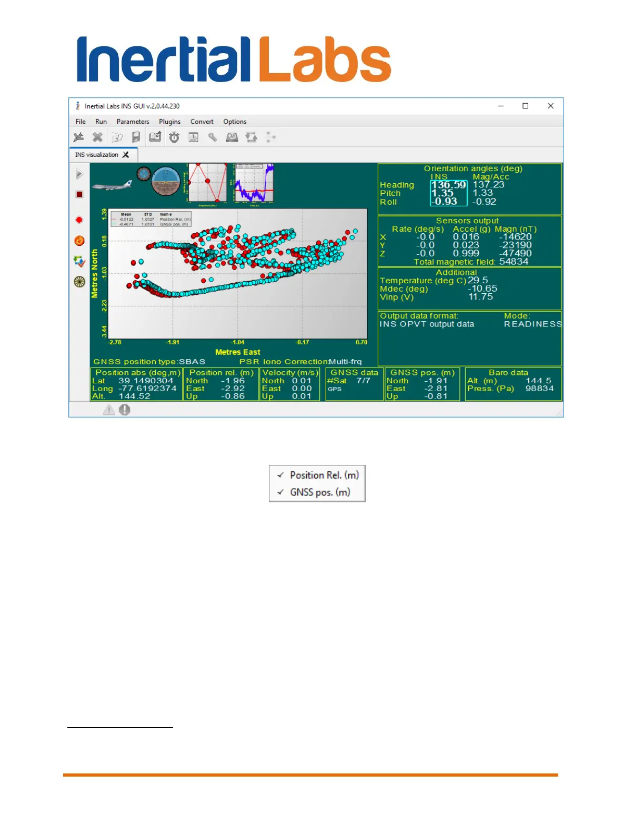Click the Position rel. North value -1.96

pos(233,381)
